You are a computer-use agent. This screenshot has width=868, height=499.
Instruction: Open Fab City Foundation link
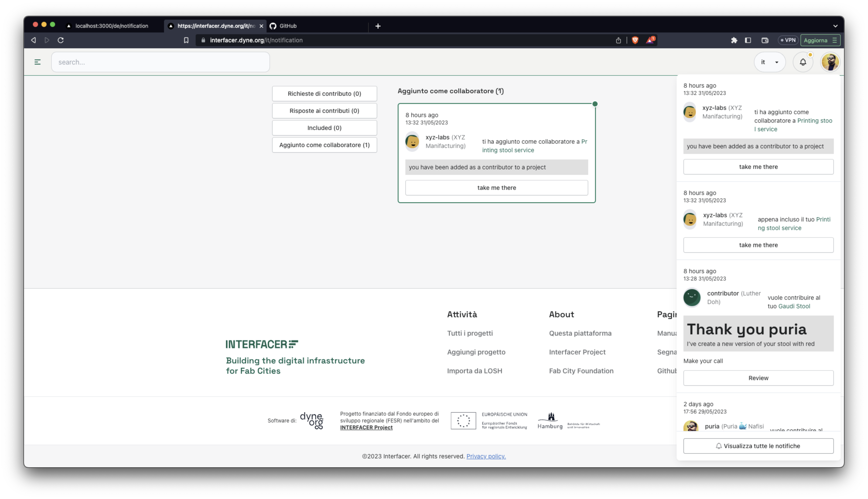[581, 371]
